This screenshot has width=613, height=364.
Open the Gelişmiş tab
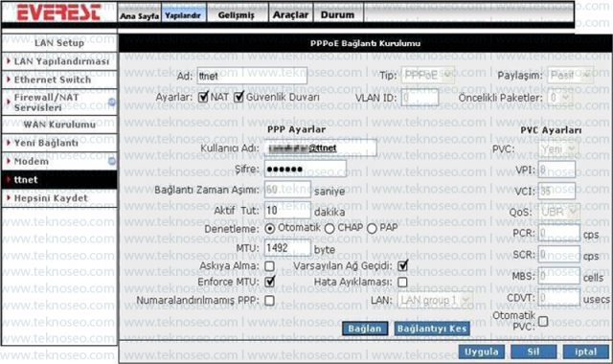tap(237, 15)
